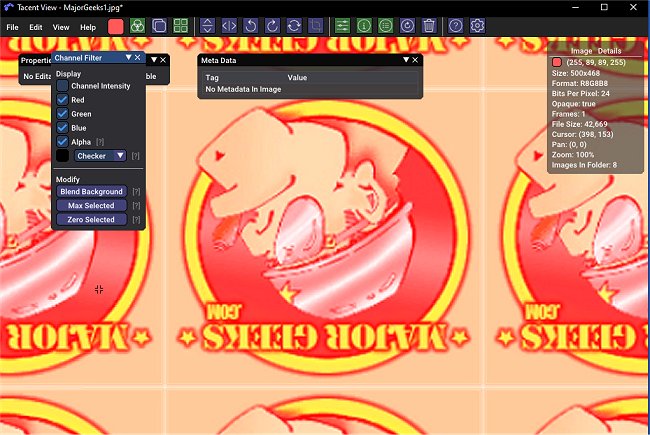The image size is (650, 435).
Task: Uncheck the Alpha channel checkbox
Action: click(x=62, y=142)
